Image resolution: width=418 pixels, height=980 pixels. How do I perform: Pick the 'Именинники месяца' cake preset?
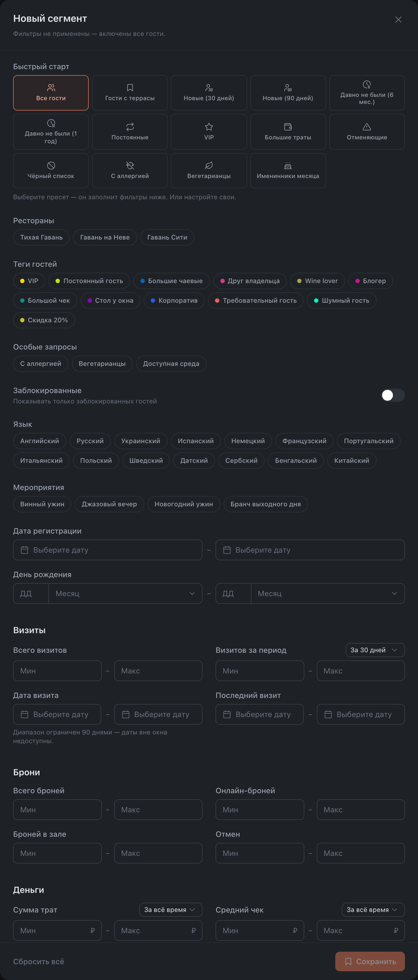(288, 170)
